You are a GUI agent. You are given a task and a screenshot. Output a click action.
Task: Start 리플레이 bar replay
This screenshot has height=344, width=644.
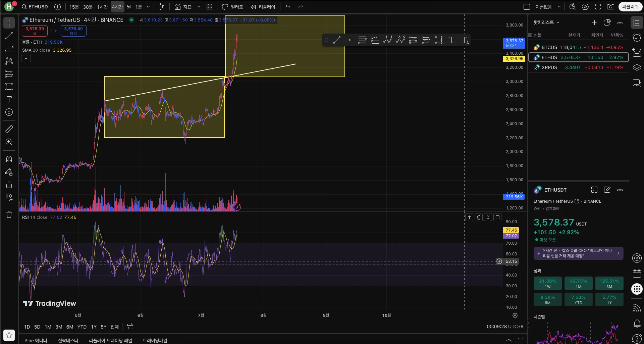263,7
